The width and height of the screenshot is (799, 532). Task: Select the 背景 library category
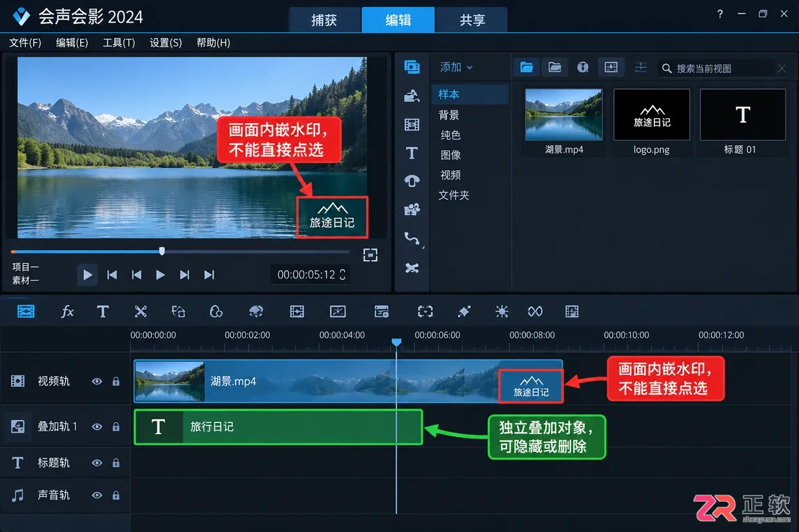(449, 115)
